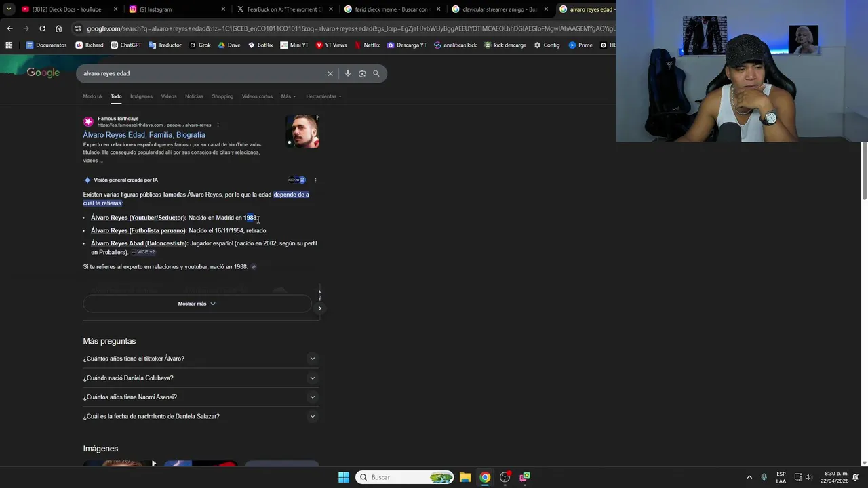Click Chrome icon on taskbar

tap(485, 477)
